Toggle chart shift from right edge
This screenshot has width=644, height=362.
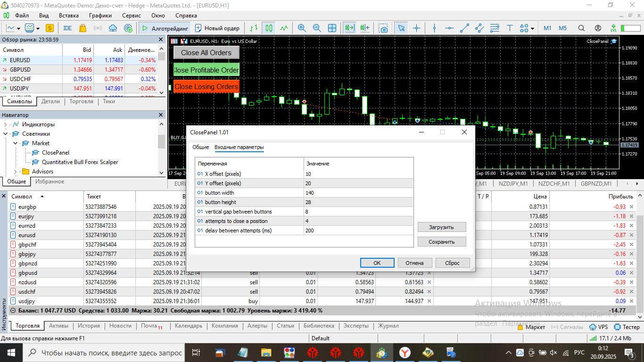[x=364, y=28]
